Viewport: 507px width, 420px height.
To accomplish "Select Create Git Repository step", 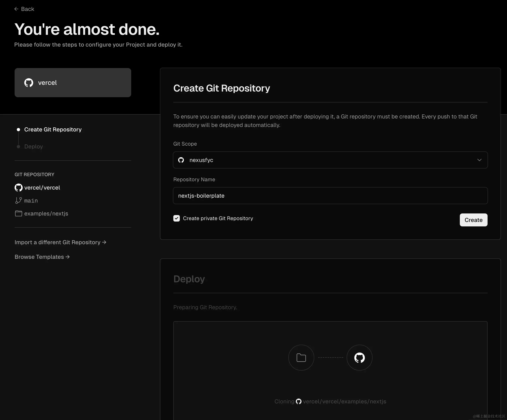I will pos(53,129).
